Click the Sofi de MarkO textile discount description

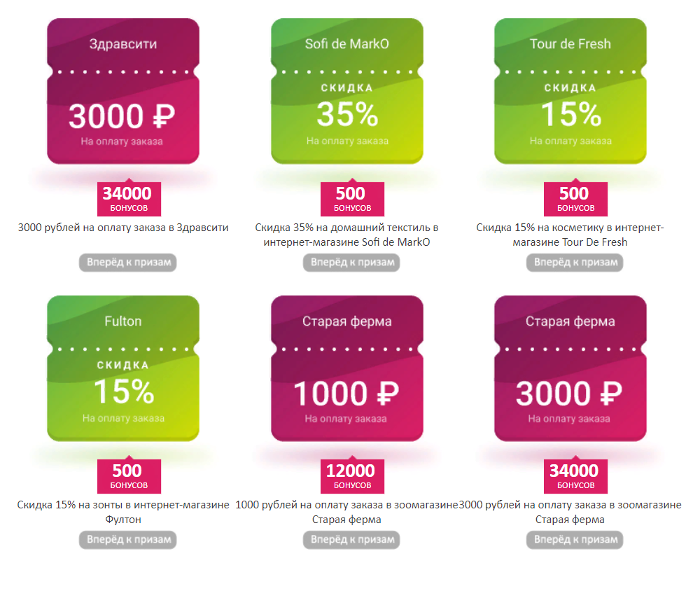pos(347,235)
